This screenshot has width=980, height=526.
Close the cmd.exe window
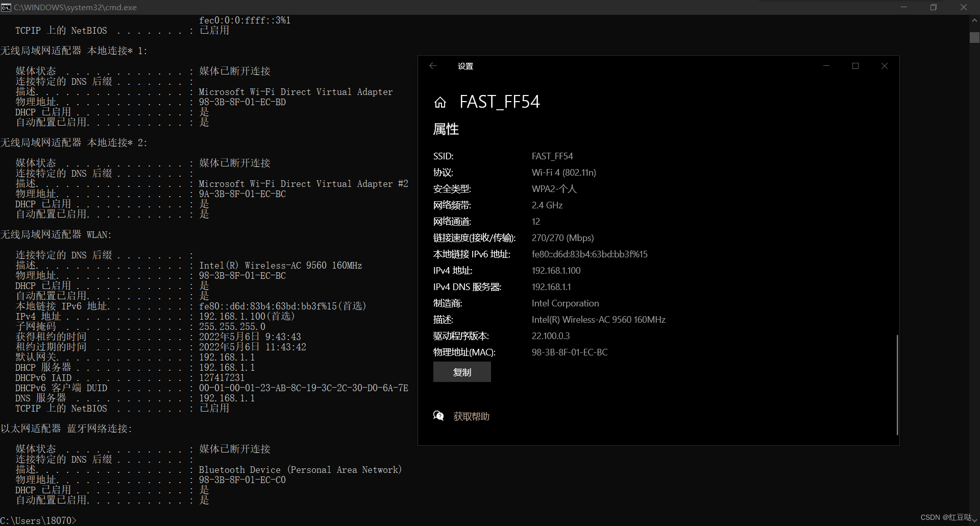(964, 7)
